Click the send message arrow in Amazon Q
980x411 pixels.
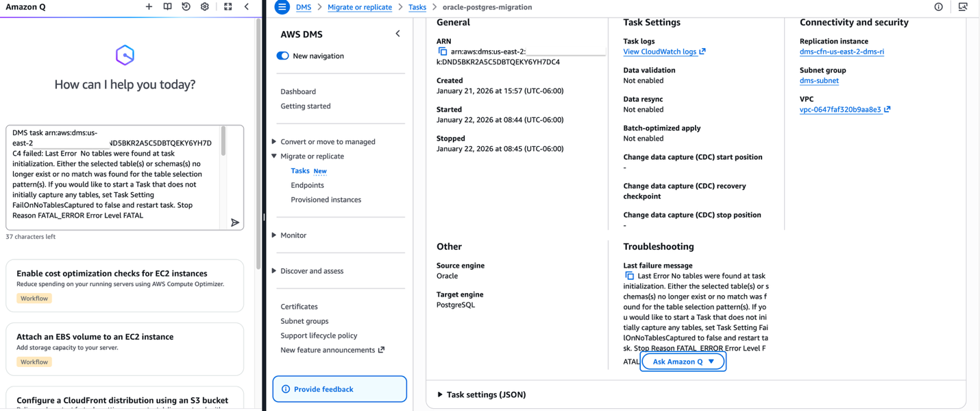click(x=235, y=222)
